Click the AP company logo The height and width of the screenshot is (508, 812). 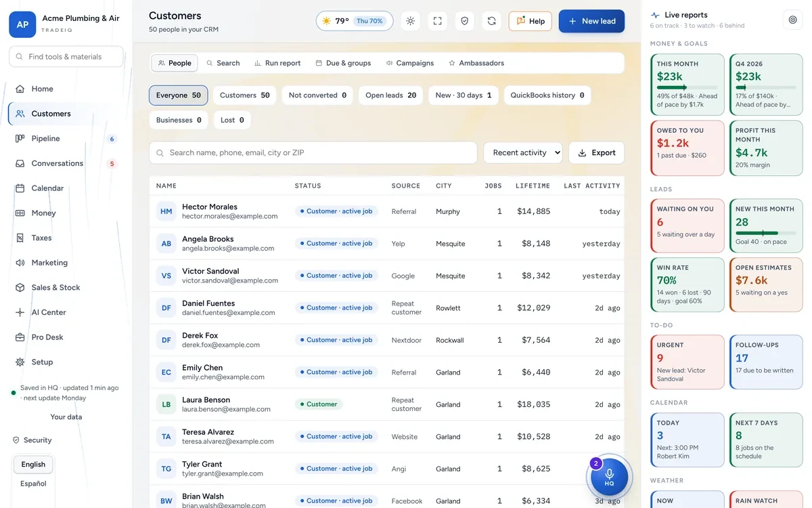(x=22, y=24)
